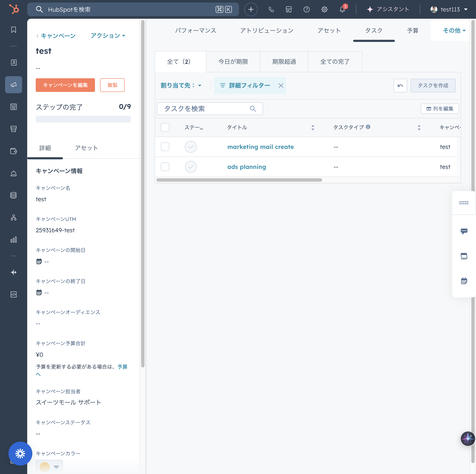Select the 期限超過 task tab

(284, 62)
